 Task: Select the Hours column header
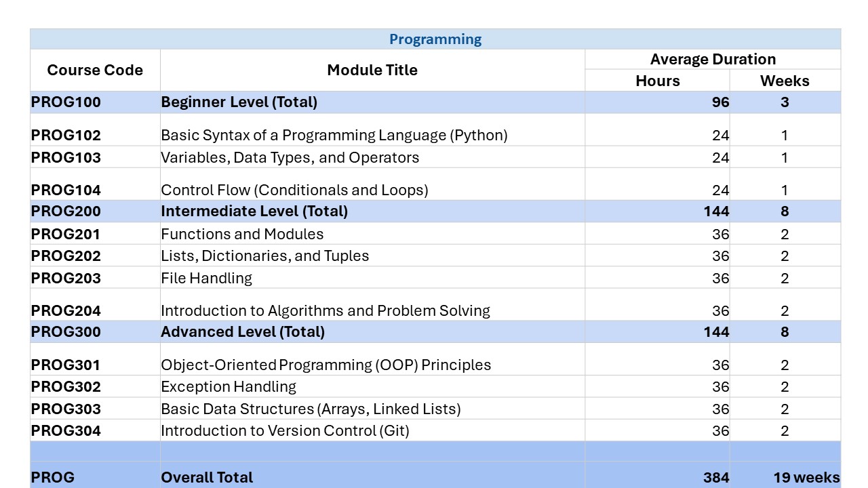click(657, 81)
